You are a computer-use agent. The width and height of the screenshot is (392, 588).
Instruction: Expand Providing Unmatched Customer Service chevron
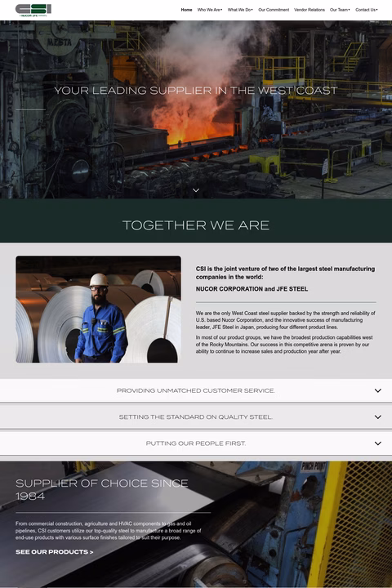point(378,390)
